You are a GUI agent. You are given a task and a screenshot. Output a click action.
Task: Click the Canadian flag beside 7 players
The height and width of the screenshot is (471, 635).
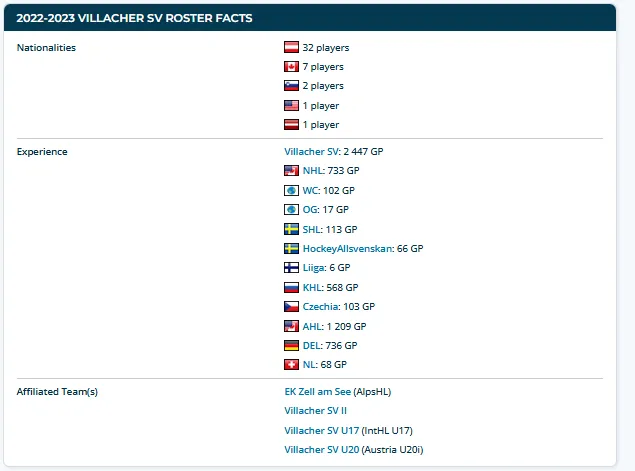pyautogui.click(x=291, y=66)
